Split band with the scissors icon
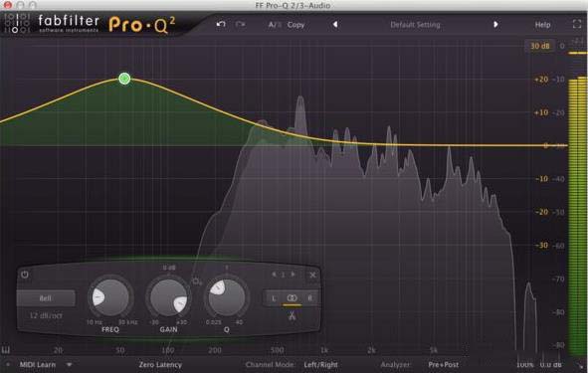 tap(292, 315)
